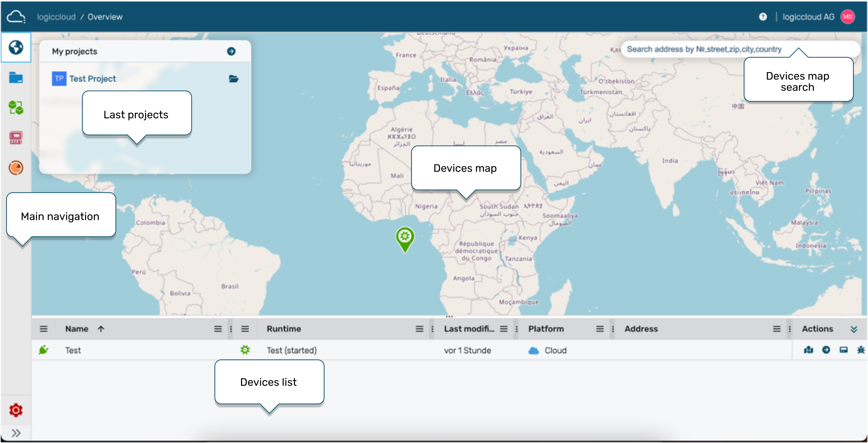Open the Address column menu
Viewport: 868px width, 443px height.
click(776, 329)
